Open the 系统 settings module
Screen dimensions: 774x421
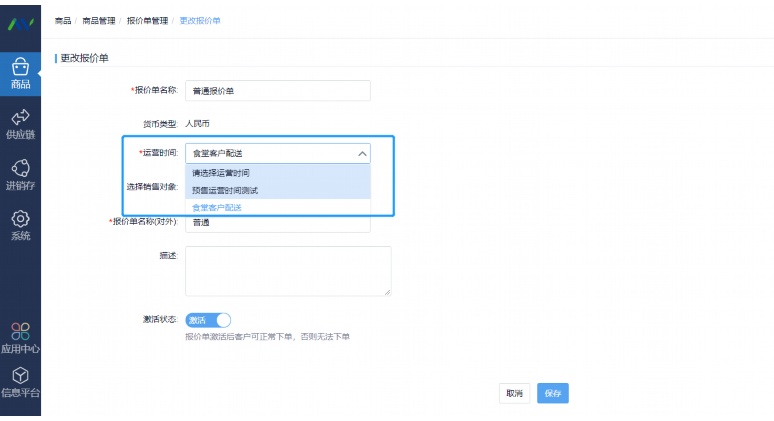[x=20, y=226]
